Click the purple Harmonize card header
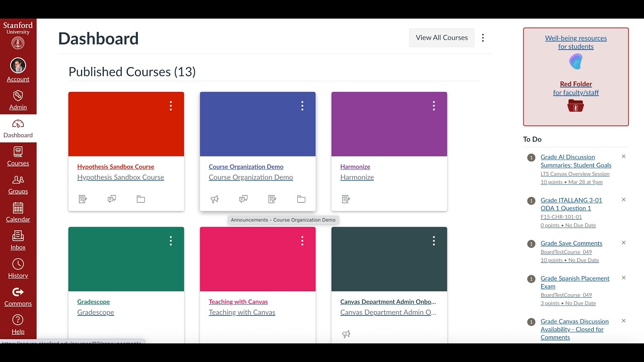 (389, 124)
